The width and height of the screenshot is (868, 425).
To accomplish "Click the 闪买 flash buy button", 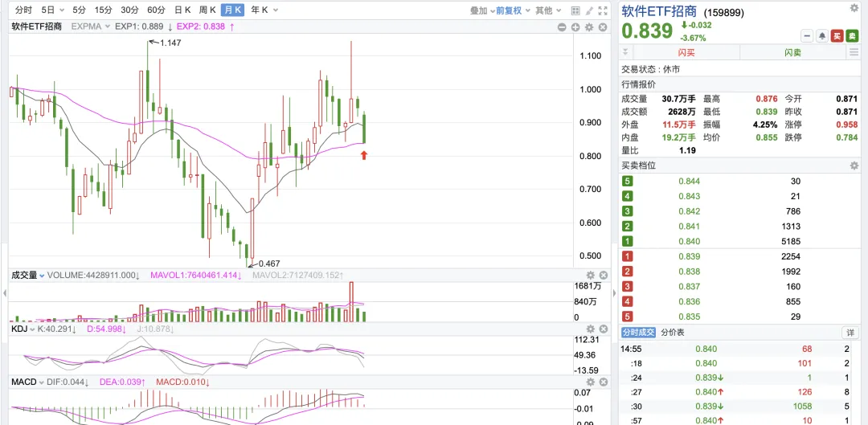I will point(686,52).
